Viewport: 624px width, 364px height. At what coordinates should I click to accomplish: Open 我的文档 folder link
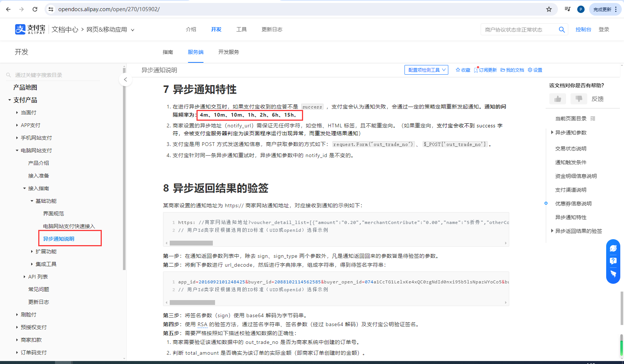[512, 70]
